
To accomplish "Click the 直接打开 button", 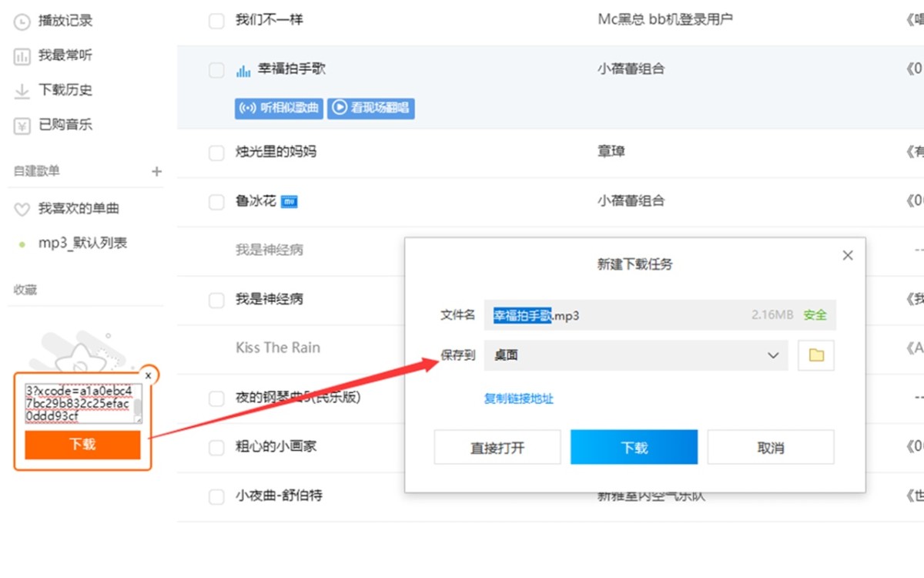I will pyautogui.click(x=497, y=447).
